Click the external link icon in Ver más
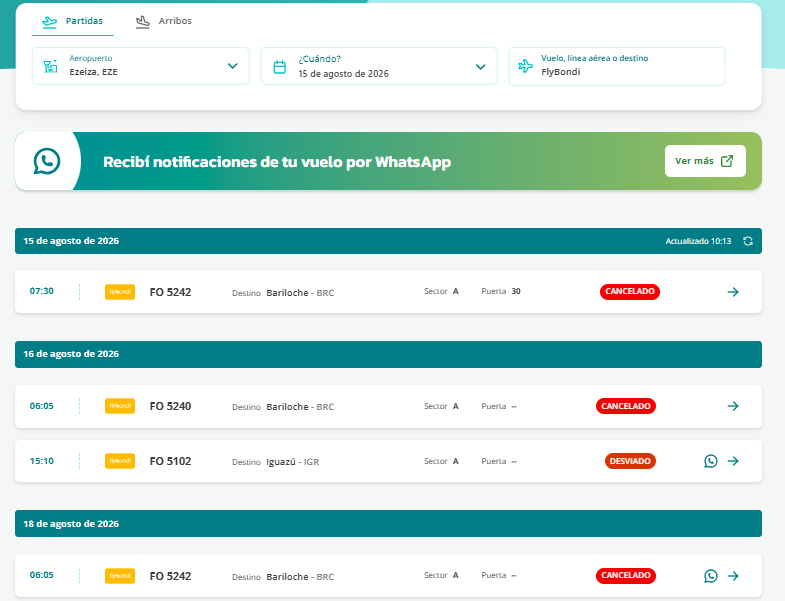The height and width of the screenshot is (601, 785). [727, 161]
